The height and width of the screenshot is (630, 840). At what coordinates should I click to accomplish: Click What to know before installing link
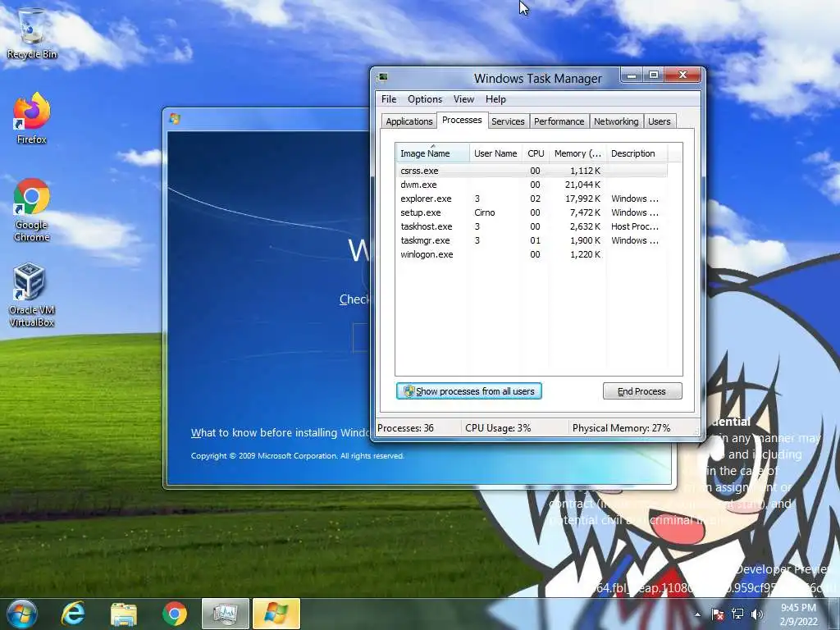point(281,433)
